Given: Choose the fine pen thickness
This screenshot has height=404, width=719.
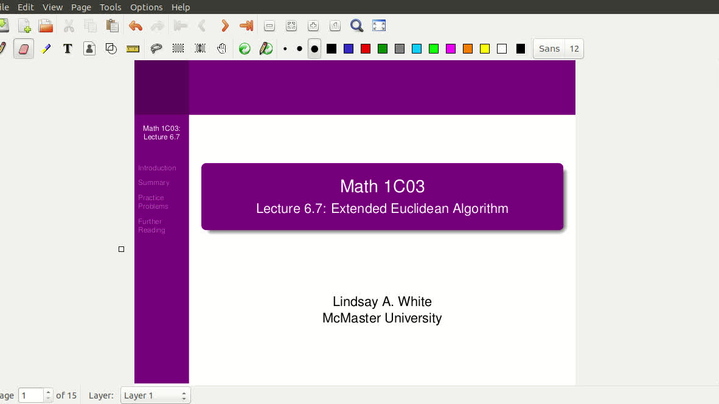Looking at the screenshot, I should coord(285,49).
